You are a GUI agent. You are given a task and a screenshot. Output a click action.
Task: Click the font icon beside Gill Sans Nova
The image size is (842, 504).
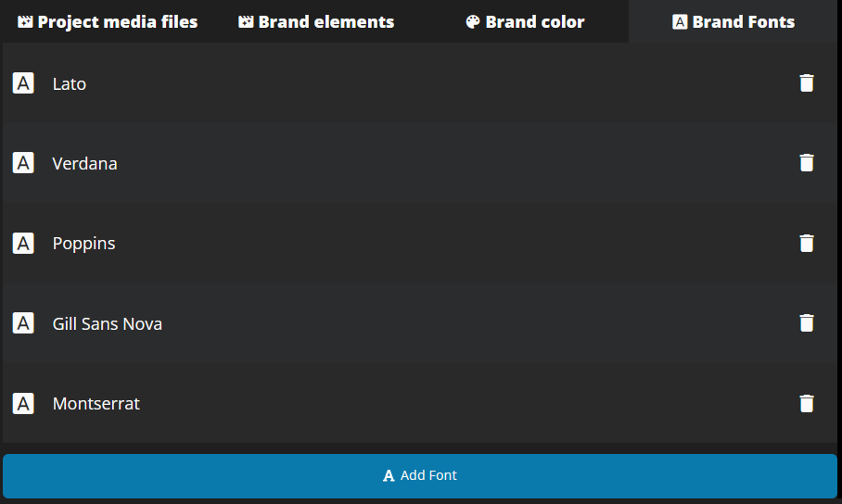pos(23,323)
